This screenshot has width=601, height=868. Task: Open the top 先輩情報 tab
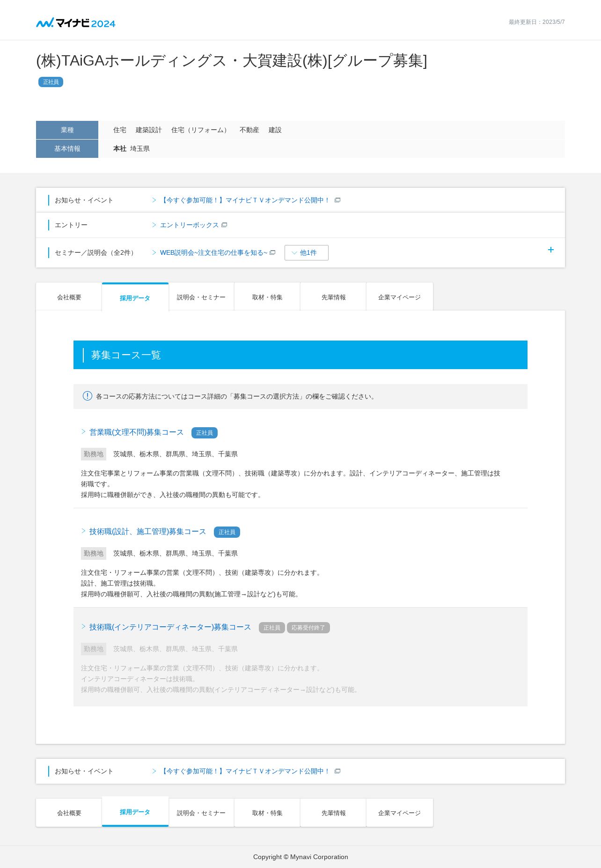point(333,297)
